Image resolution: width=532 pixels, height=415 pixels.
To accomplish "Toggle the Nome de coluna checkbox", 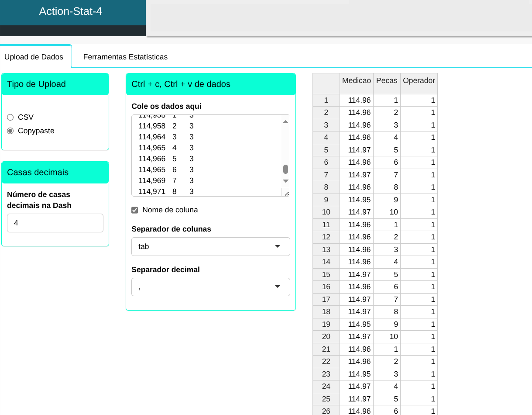I will point(135,210).
